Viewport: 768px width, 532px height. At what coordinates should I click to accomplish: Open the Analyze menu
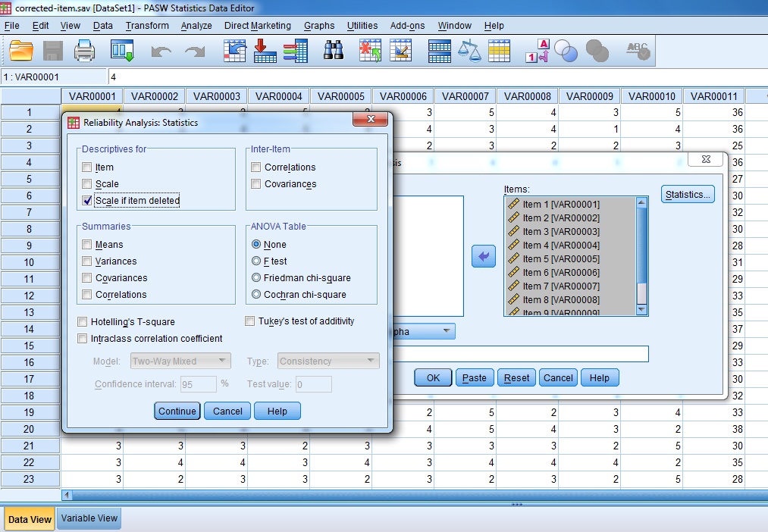[x=196, y=26]
